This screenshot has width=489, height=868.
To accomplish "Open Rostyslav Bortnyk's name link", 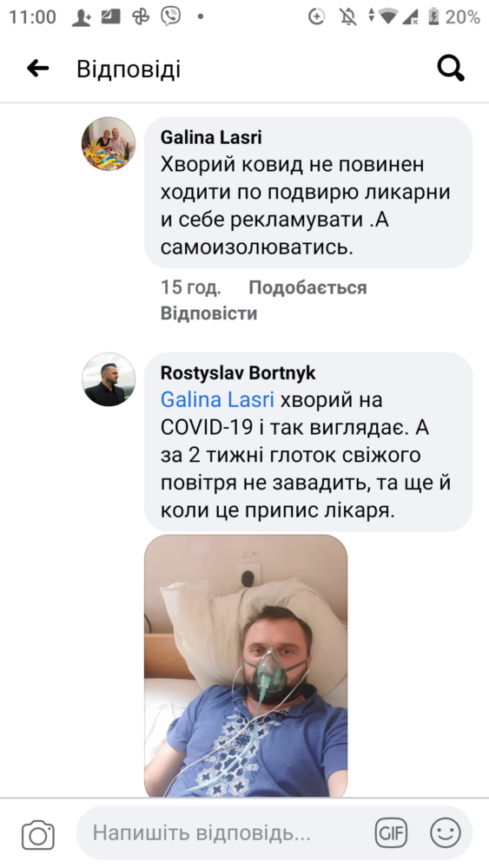I will [x=238, y=372].
